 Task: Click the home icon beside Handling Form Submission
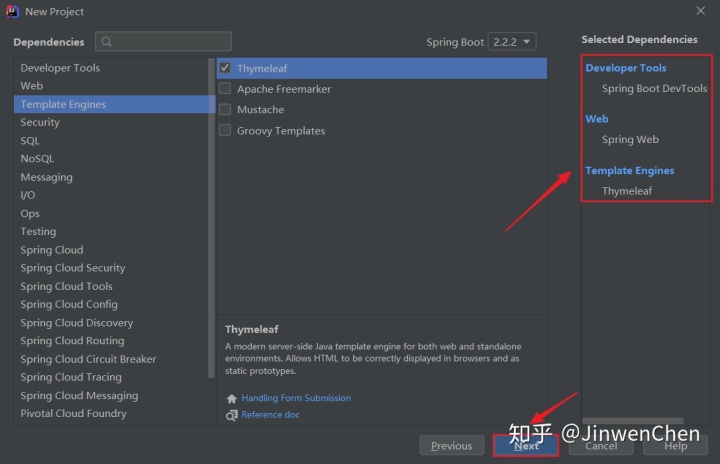coord(232,398)
